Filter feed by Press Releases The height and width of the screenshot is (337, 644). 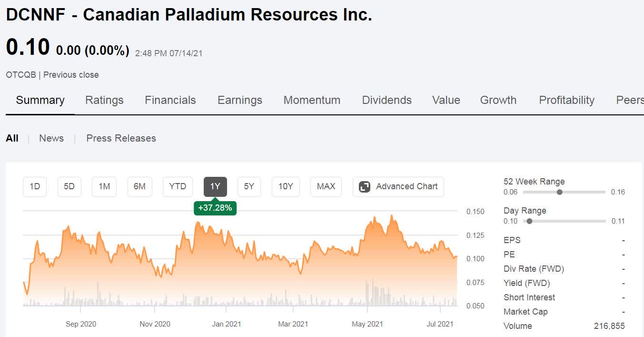pyautogui.click(x=121, y=138)
